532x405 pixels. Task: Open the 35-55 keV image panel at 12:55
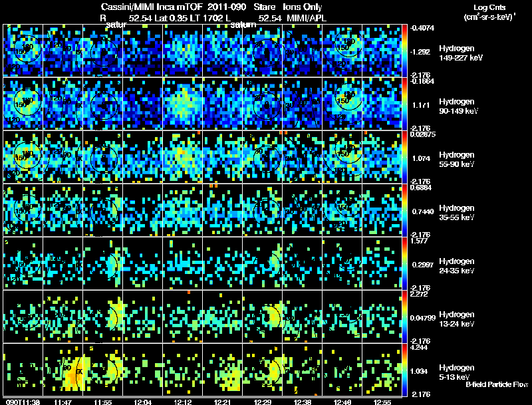(382, 210)
